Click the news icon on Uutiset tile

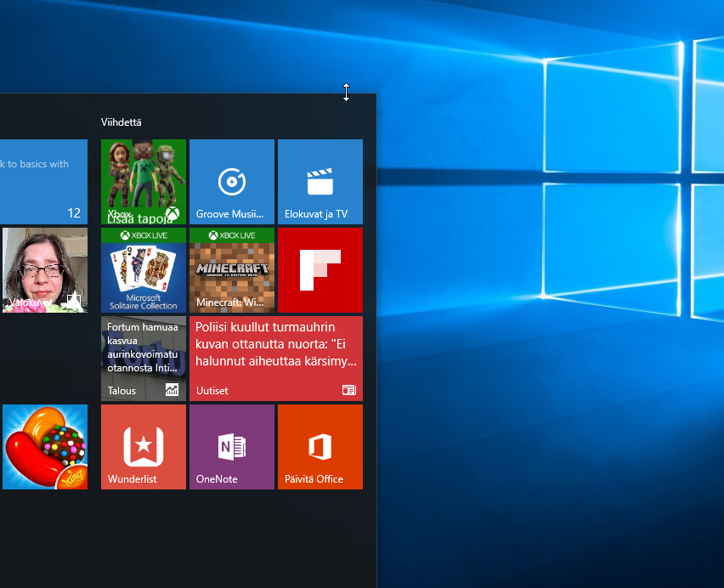pyautogui.click(x=348, y=390)
